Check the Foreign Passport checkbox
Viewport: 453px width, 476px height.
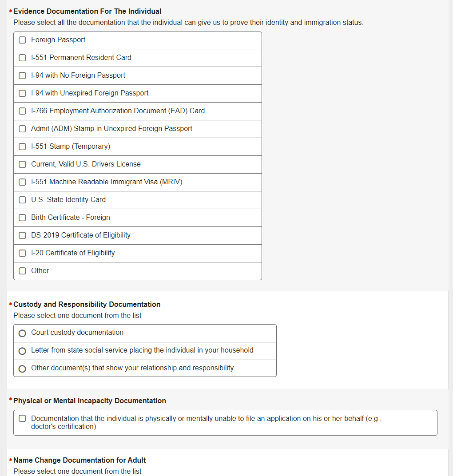(22, 40)
